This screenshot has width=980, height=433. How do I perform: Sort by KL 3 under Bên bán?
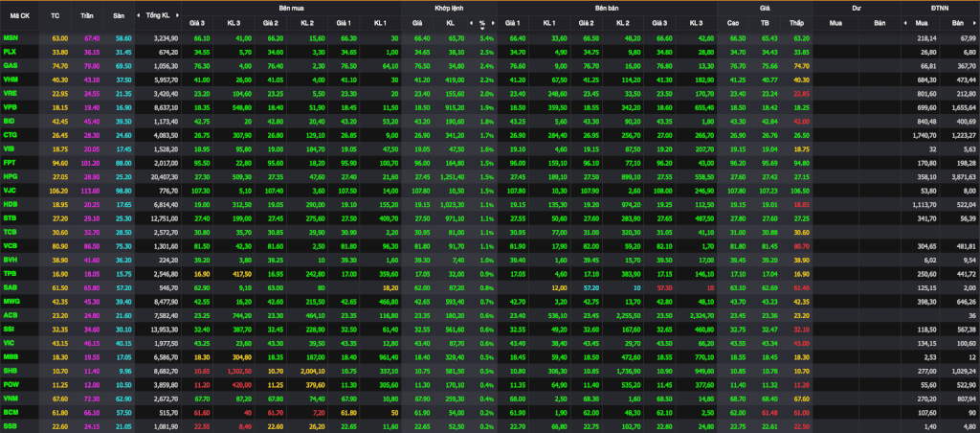697,23
